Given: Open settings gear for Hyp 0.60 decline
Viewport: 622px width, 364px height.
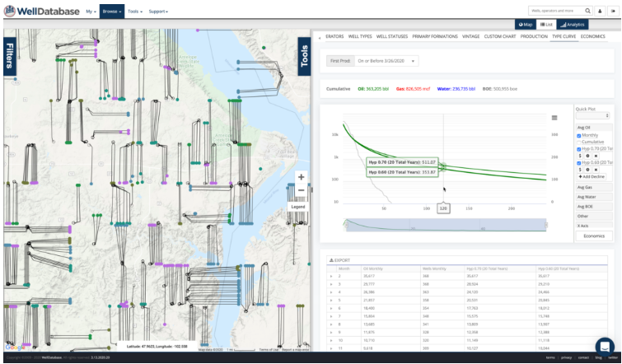Looking at the screenshot, I should pyautogui.click(x=588, y=170).
